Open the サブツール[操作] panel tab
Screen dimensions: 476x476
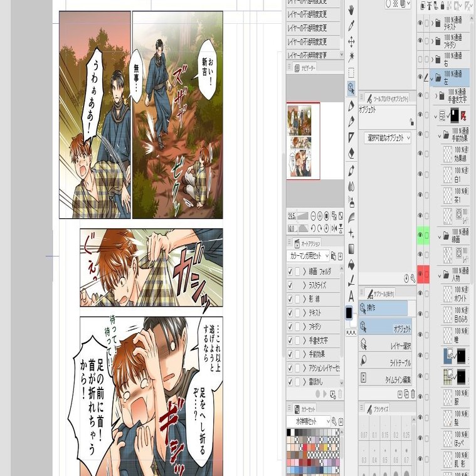(381, 294)
